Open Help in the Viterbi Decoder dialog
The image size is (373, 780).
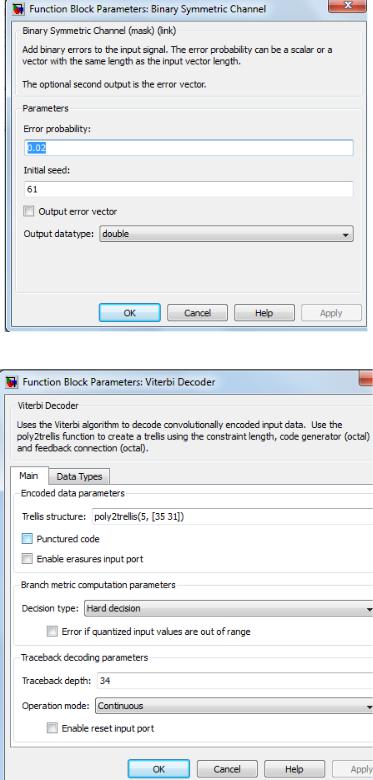pos(294,769)
